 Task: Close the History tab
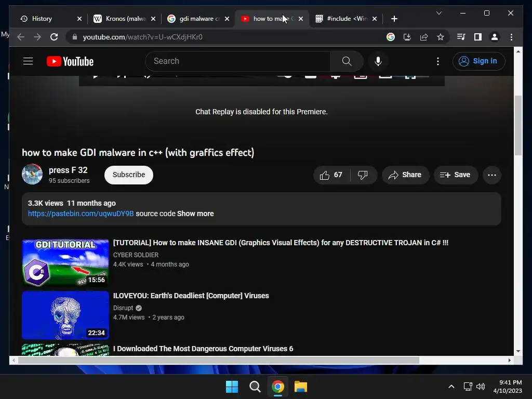click(79, 19)
